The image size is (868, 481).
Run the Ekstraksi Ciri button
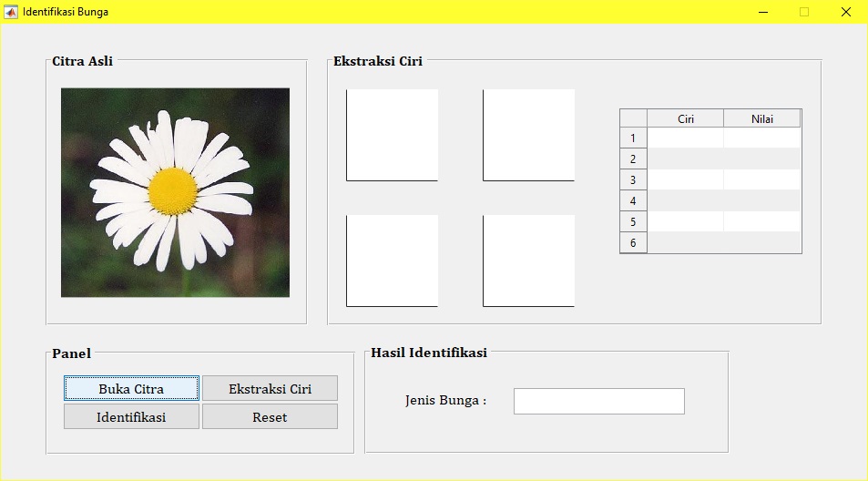click(270, 389)
